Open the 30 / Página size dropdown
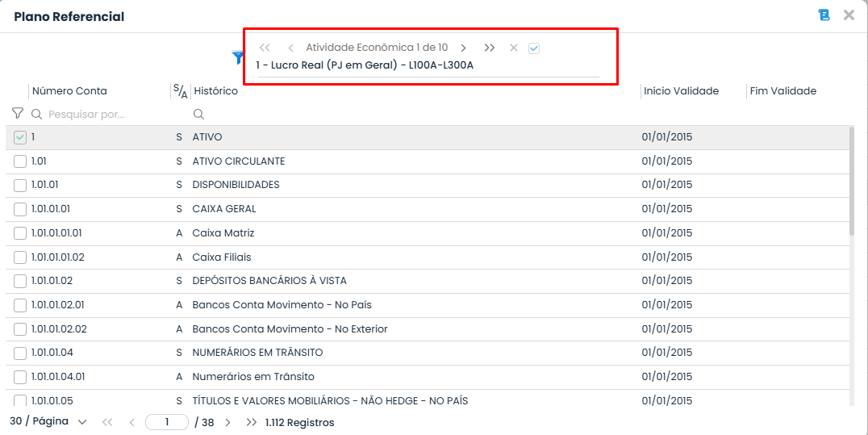 click(x=48, y=422)
